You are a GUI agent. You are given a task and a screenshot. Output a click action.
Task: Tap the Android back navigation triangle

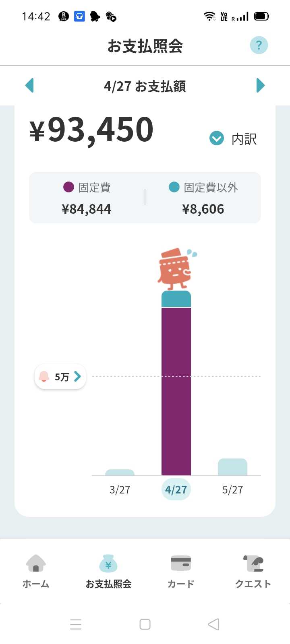[x=213, y=624]
